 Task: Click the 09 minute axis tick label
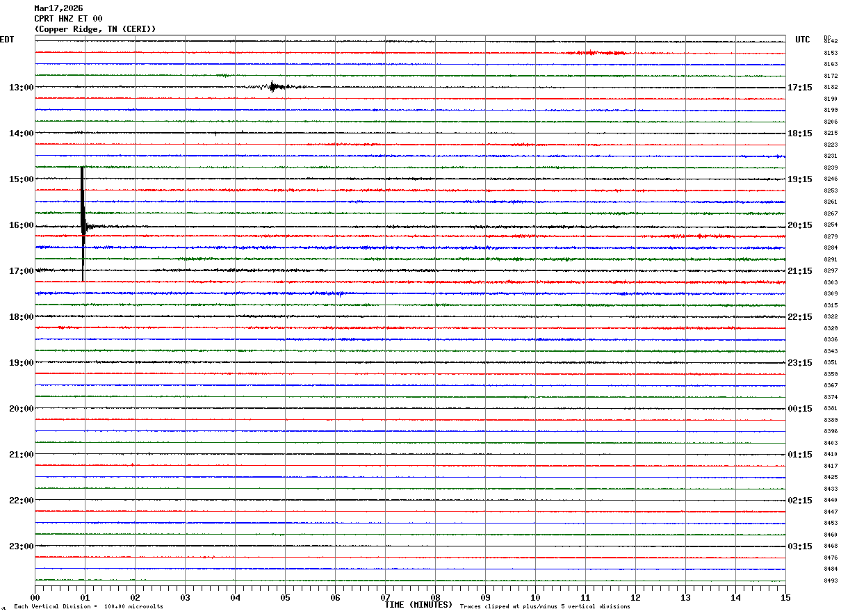coord(485,597)
